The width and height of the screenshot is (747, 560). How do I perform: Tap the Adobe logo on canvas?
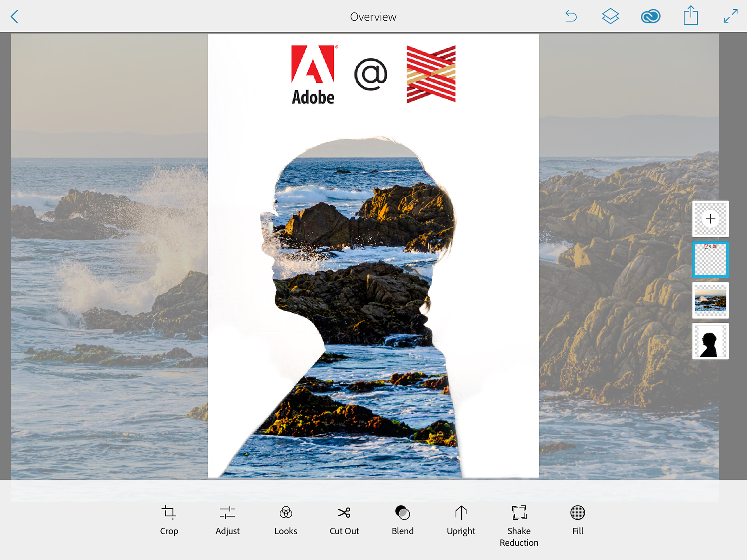pos(314,75)
